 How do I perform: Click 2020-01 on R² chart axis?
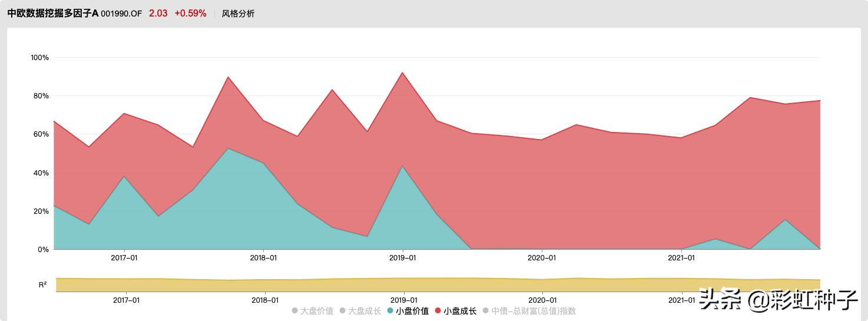[542, 300]
